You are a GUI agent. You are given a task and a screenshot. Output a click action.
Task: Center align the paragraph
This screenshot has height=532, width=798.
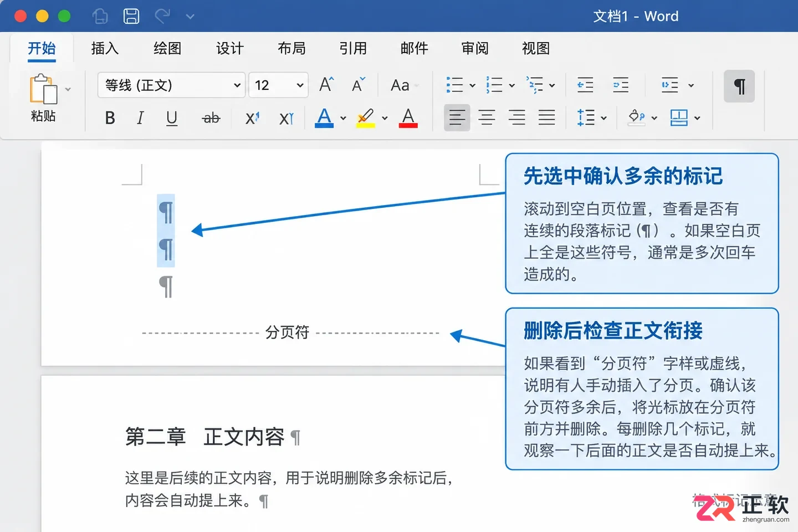pyautogui.click(x=487, y=117)
